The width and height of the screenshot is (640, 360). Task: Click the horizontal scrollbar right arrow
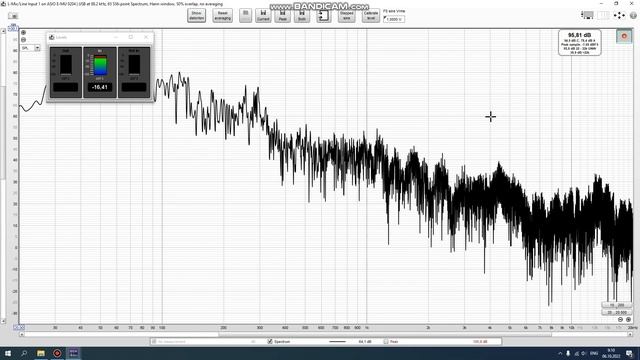click(630, 334)
